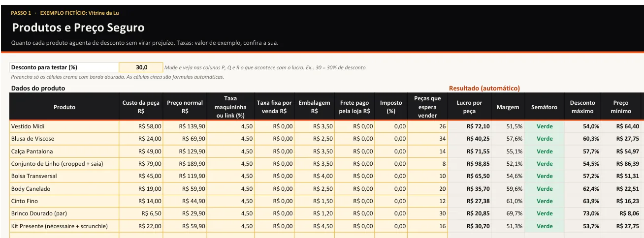The width and height of the screenshot is (644, 238).
Task: Select the machine fee cell 4,50 for Body Canelado
Action: (230, 189)
